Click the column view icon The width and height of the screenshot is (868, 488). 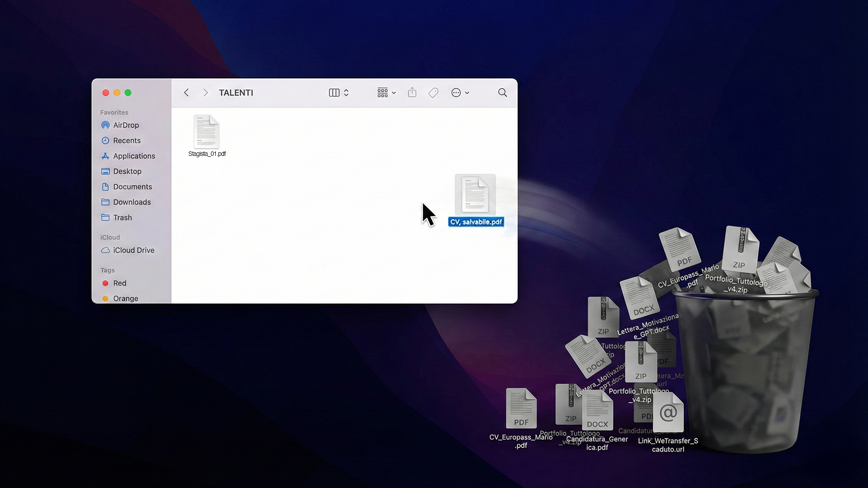(x=334, y=93)
